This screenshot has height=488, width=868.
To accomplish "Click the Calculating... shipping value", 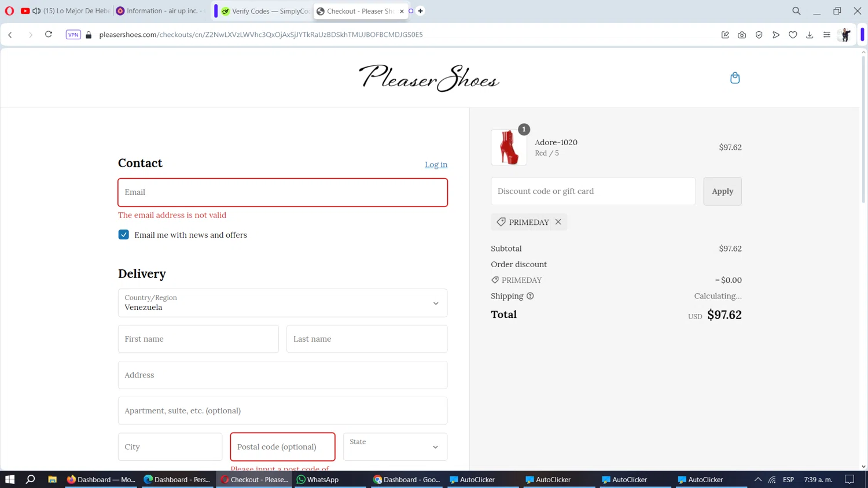I will click(x=718, y=296).
